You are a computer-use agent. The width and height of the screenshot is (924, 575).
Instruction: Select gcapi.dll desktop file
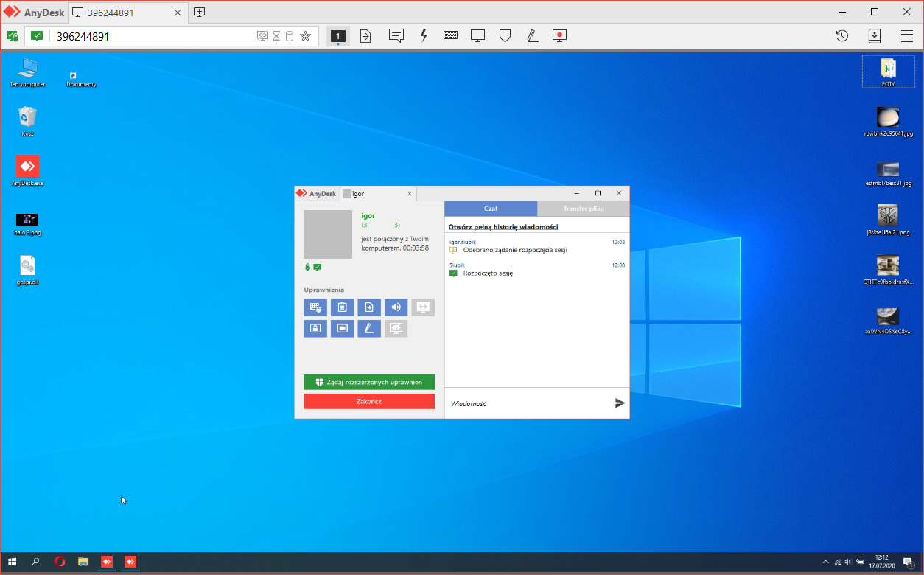[27, 270]
